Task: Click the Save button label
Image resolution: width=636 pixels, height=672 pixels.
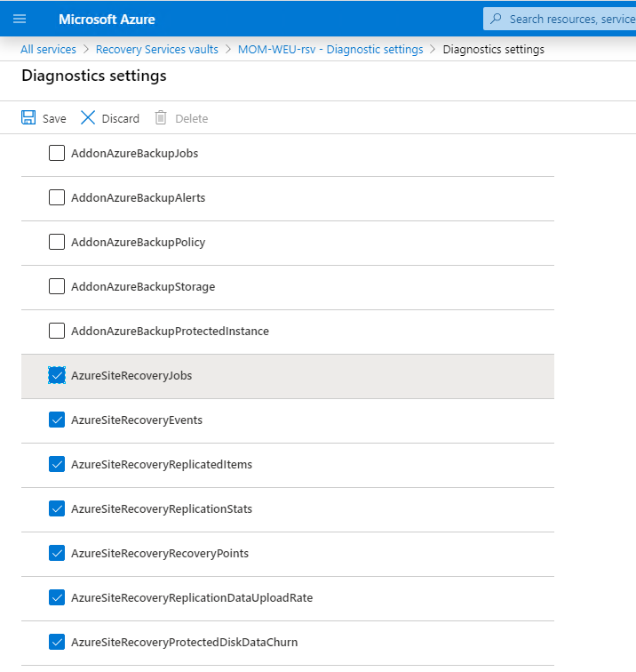Action: tap(54, 119)
